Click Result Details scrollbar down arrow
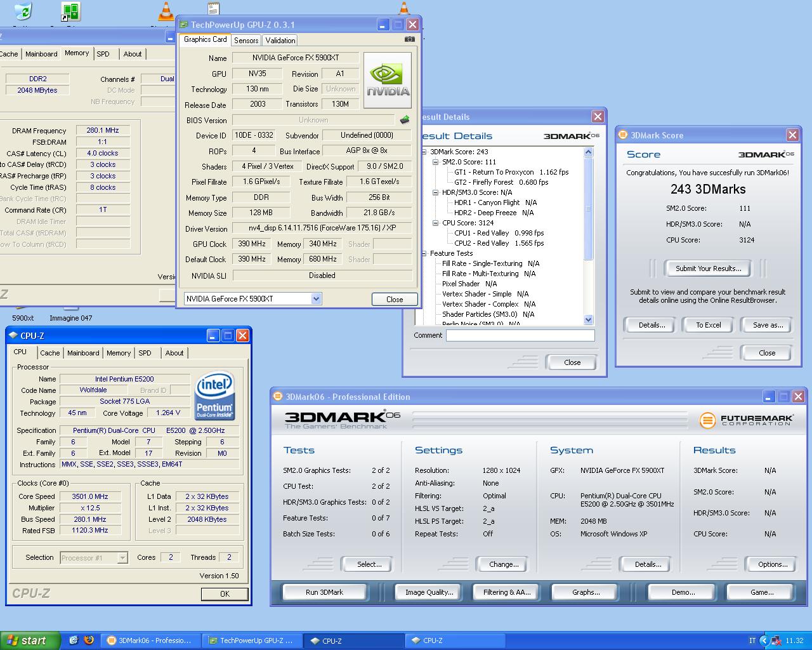The image size is (812, 650). [x=588, y=319]
